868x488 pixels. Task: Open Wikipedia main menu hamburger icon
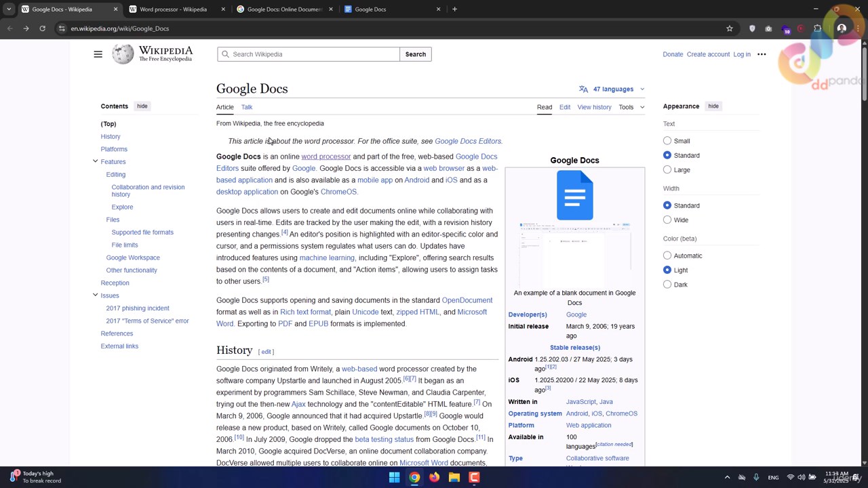tap(98, 54)
